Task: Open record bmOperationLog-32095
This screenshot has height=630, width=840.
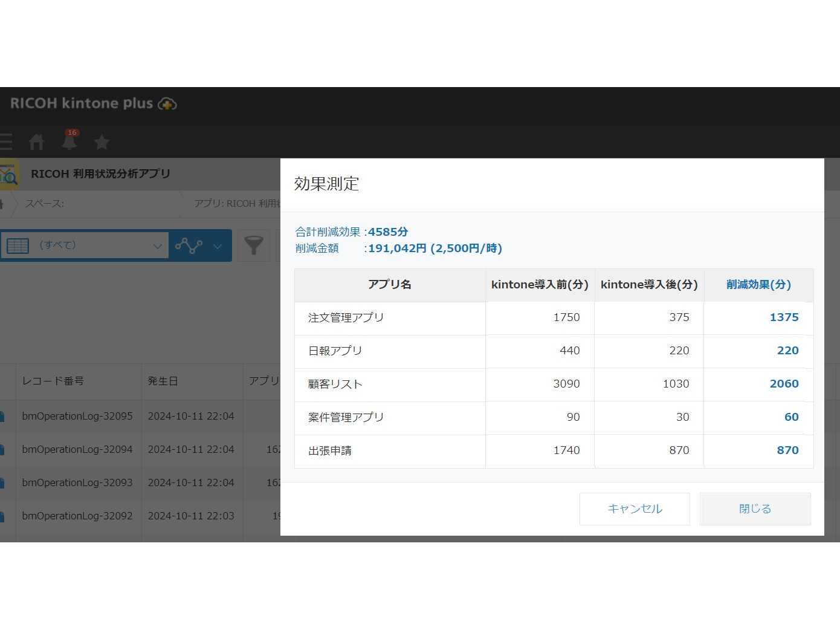Action: pos(77,416)
